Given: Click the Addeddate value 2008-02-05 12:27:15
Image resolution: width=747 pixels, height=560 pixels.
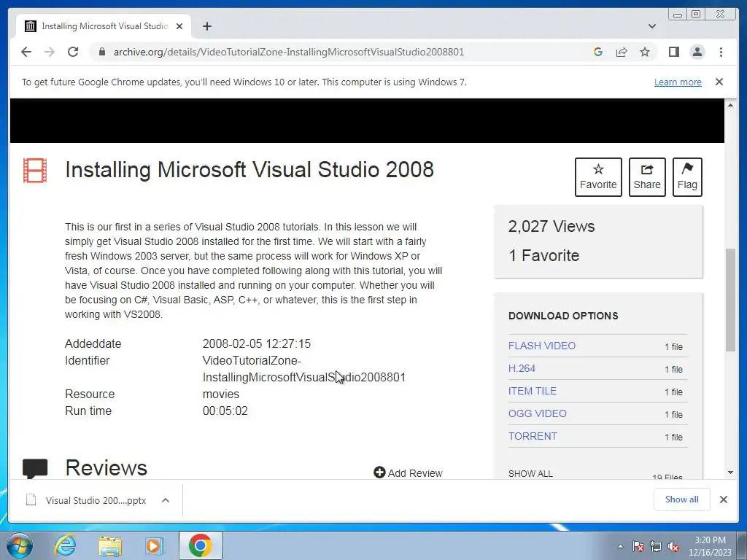Looking at the screenshot, I should [256, 344].
